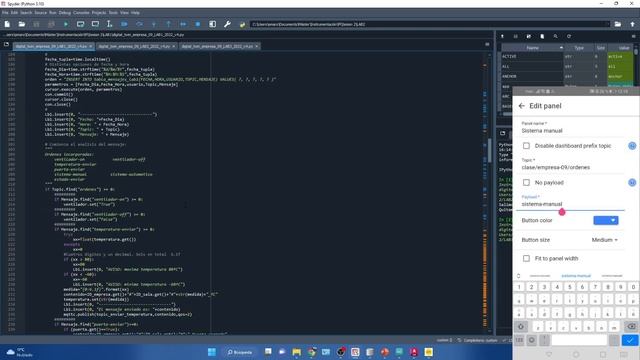Click the Windows Start button
The image size is (640, 360).
(x=212, y=352)
